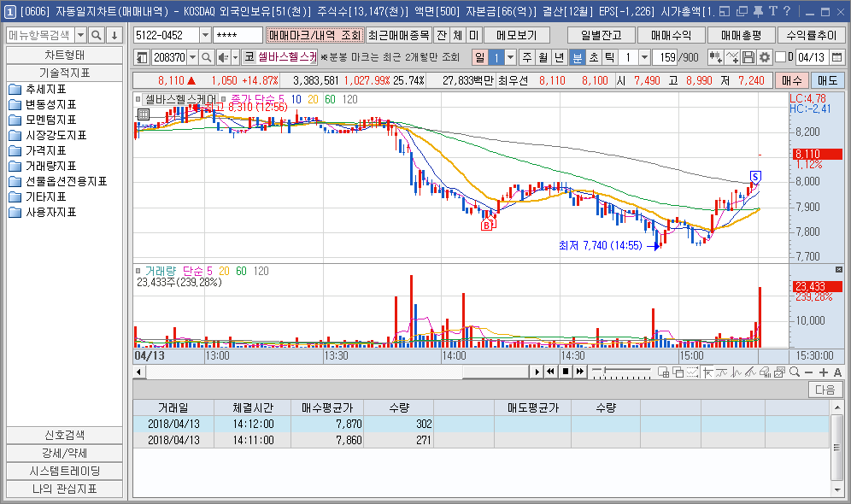Click the overlapping windows layout icon
The width and height of the screenshot is (851, 504).
coord(678,372)
